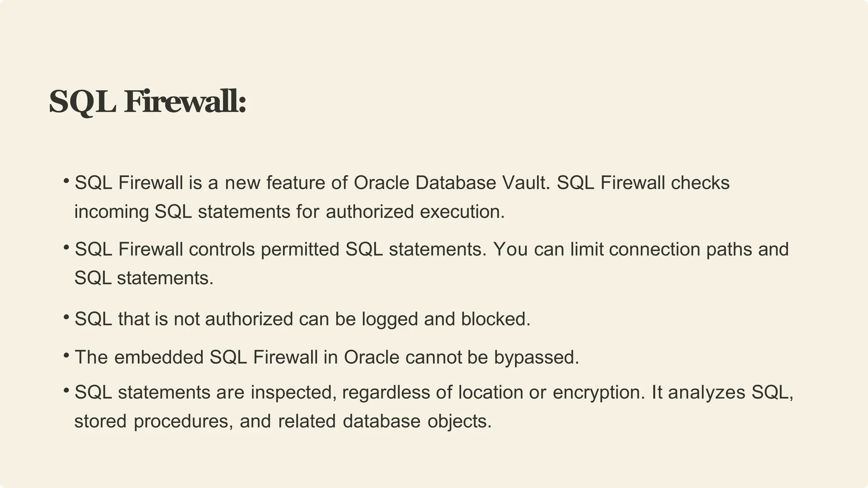
Task: Click bullet dot before "SQL that is not authorized"
Action: (x=66, y=317)
